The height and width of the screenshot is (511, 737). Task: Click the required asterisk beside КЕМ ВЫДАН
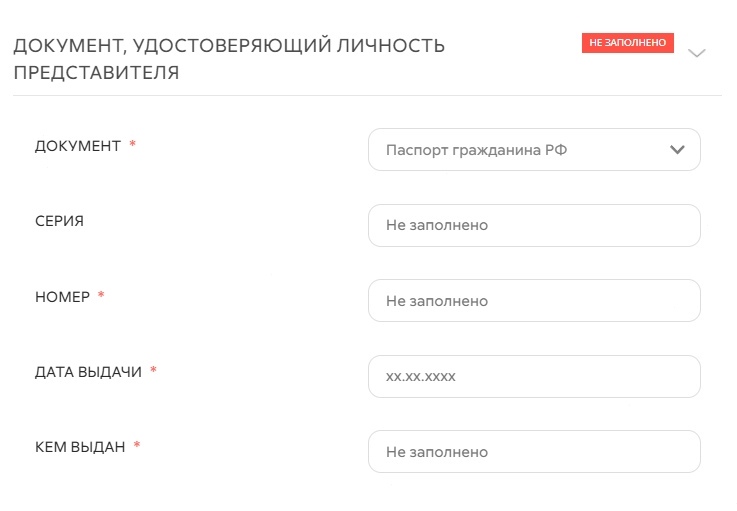pos(137,446)
